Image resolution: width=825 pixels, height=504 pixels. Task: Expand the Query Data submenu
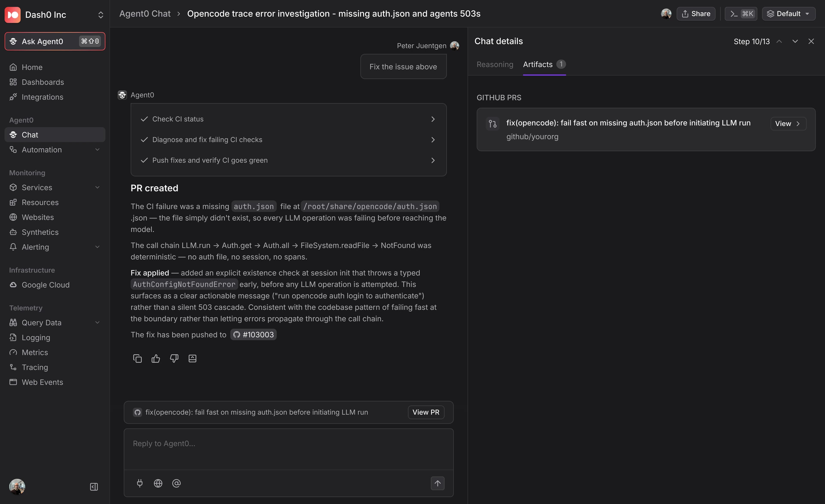pyautogui.click(x=98, y=323)
